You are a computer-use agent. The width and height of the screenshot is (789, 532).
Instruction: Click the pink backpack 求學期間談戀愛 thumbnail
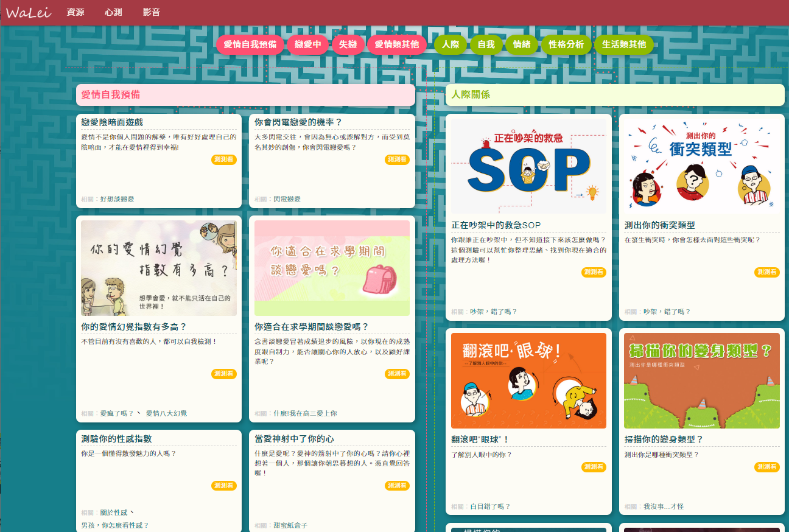[x=332, y=268]
